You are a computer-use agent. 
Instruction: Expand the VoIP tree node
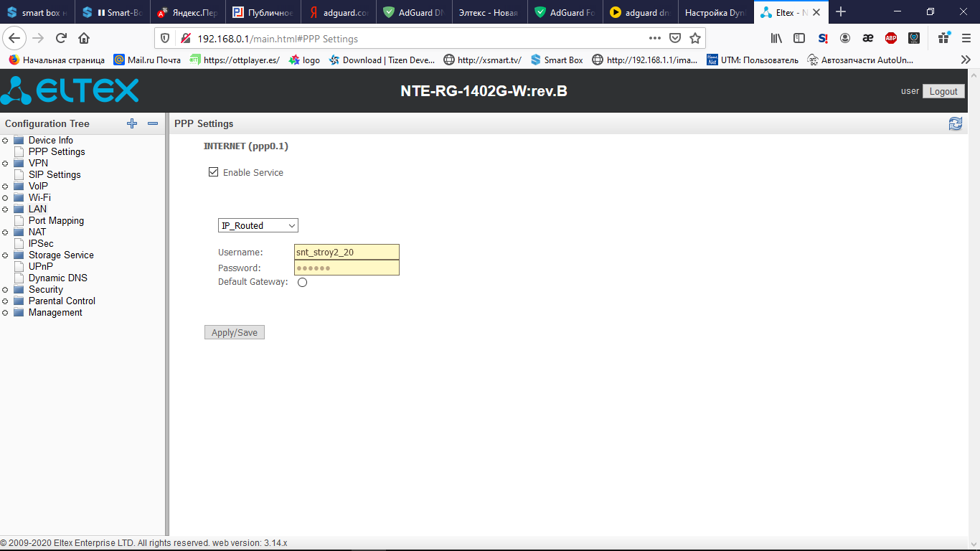[x=5, y=187]
